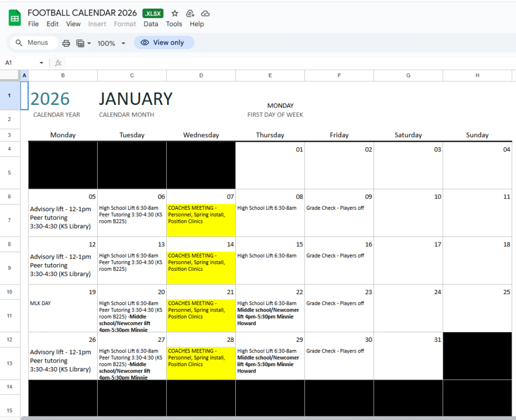
Task: Star the FOOTBALL CALENDAR 2026 document
Action: click(x=174, y=14)
